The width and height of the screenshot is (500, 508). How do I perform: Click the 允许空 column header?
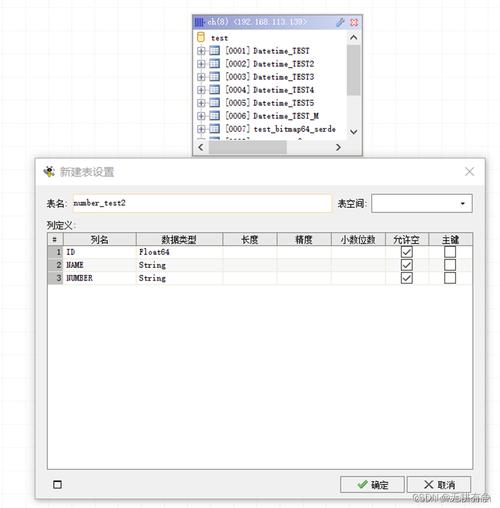[407, 239]
